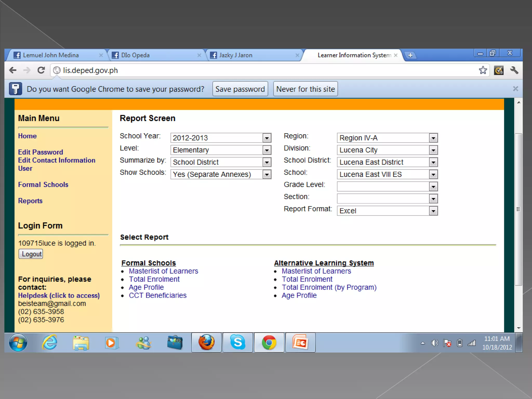532x399 pixels.
Task: Open the Chrome wrench menu
Action: point(514,70)
